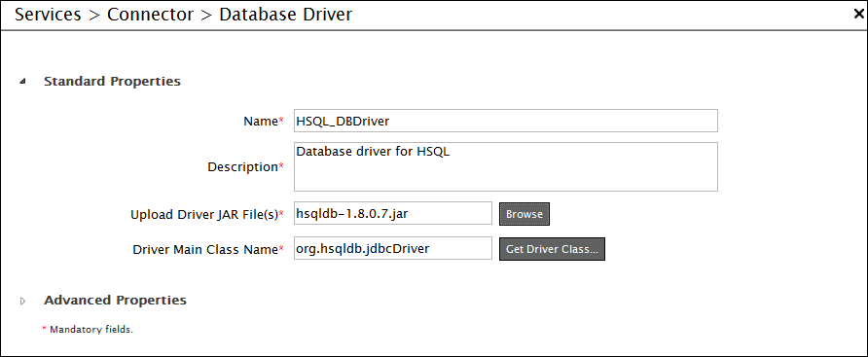
Task: Collapse the Standard Properties section
Action: coord(22,82)
